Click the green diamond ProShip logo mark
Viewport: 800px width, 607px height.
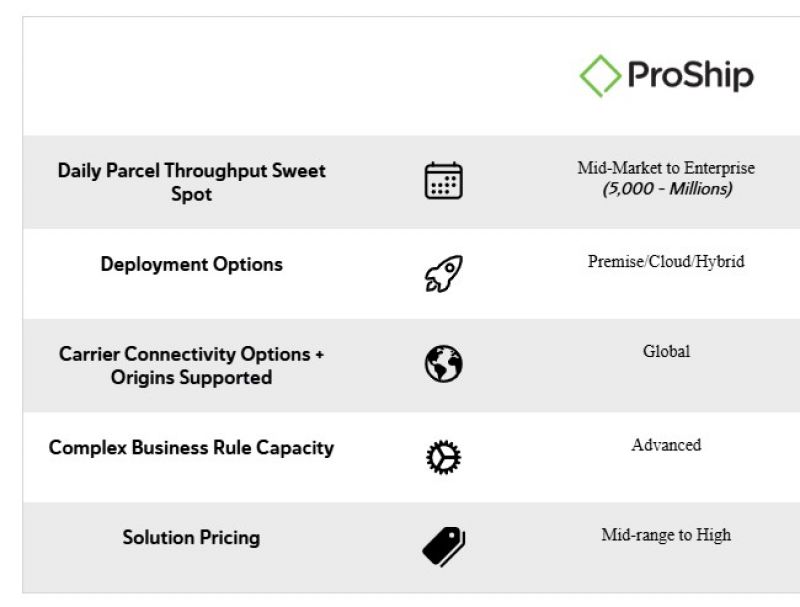tap(600, 76)
